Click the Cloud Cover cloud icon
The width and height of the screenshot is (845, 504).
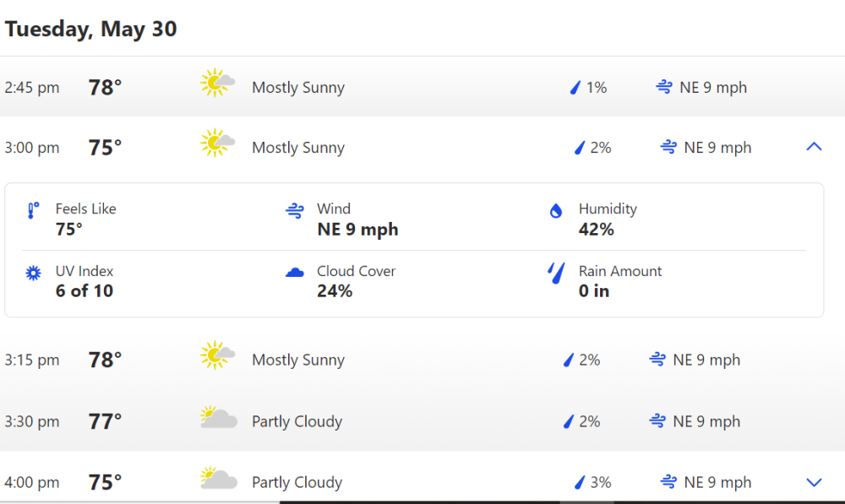(295, 272)
